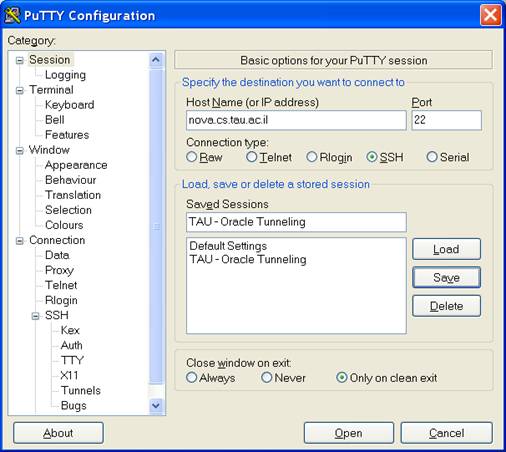
Task: Click the Delete button
Action: [x=446, y=306]
